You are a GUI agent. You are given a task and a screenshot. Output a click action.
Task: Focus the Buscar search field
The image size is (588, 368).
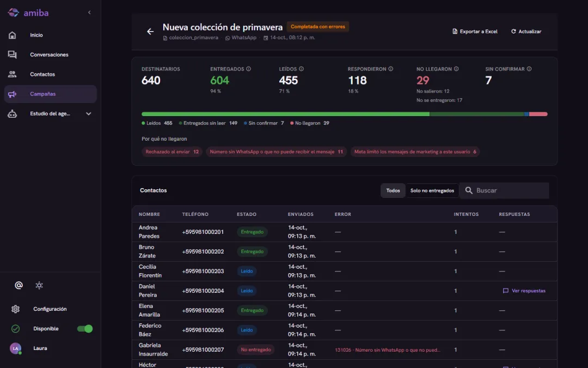(504, 191)
